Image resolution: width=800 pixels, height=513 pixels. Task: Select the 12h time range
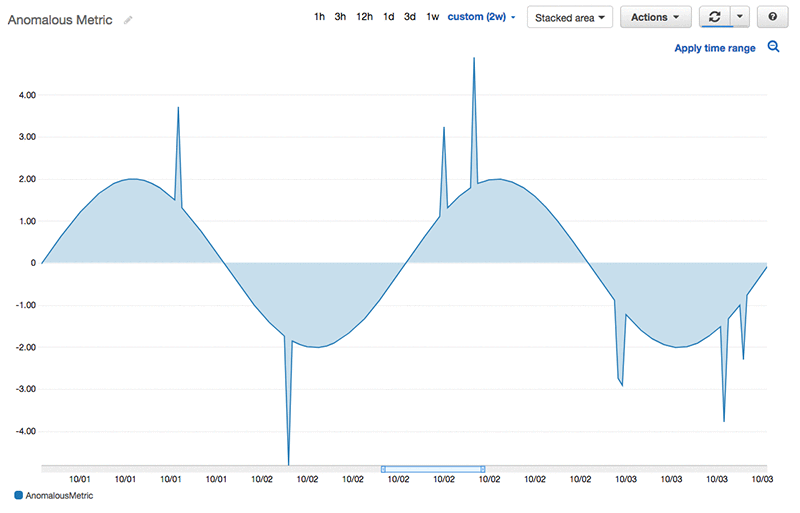click(x=364, y=17)
